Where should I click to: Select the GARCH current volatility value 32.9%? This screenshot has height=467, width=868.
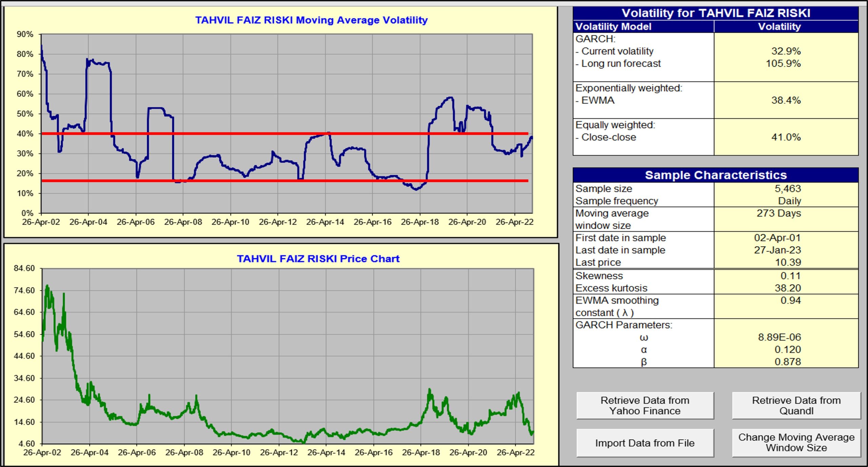pos(786,51)
